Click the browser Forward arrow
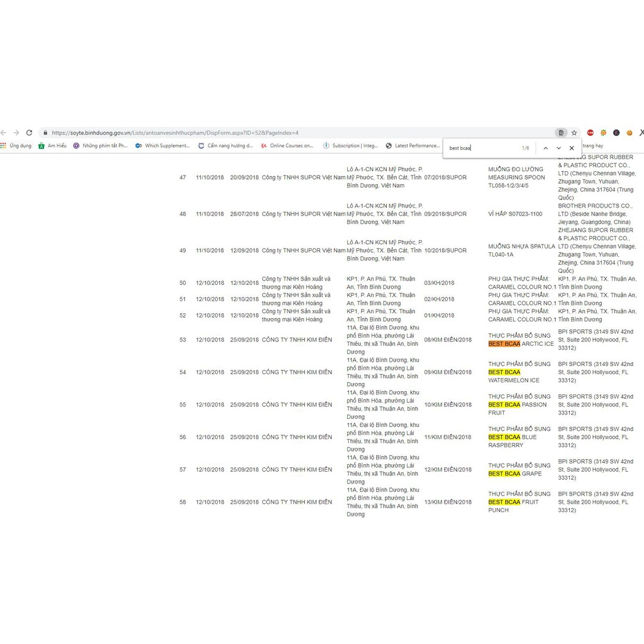This screenshot has width=644, height=644. [x=16, y=133]
